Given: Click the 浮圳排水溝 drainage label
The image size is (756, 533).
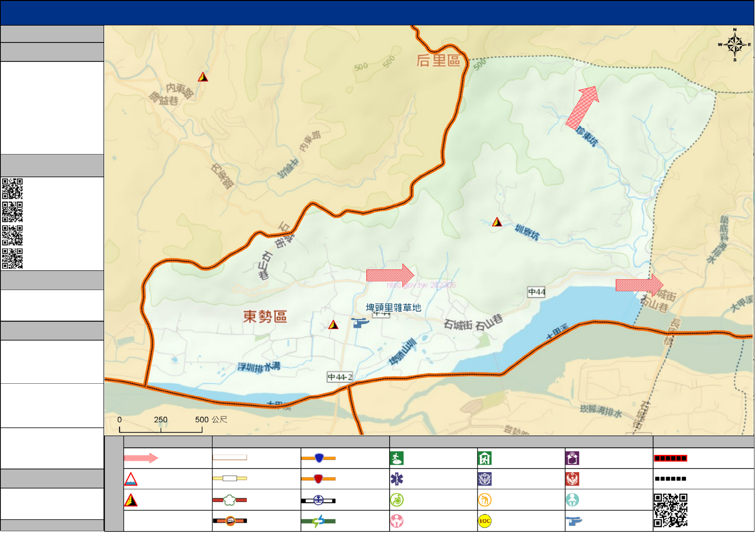Looking at the screenshot, I should (259, 367).
